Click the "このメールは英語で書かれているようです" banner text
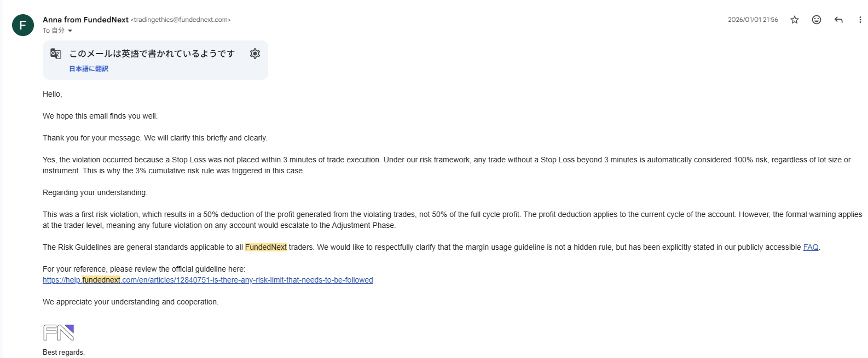The image size is (868, 358). click(x=152, y=54)
